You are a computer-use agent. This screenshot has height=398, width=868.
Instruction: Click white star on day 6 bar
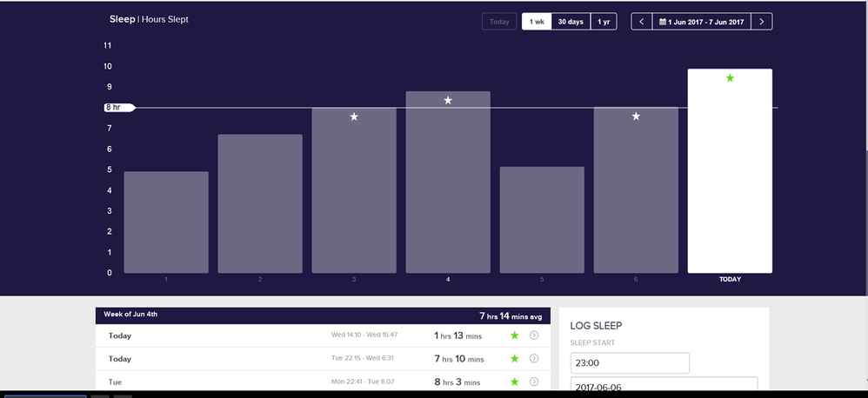tap(636, 116)
